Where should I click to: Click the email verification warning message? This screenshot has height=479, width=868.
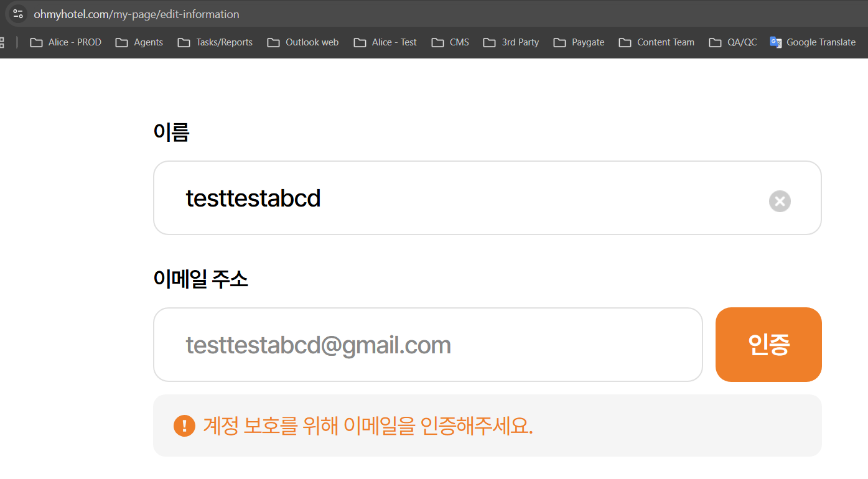click(368, 426)
